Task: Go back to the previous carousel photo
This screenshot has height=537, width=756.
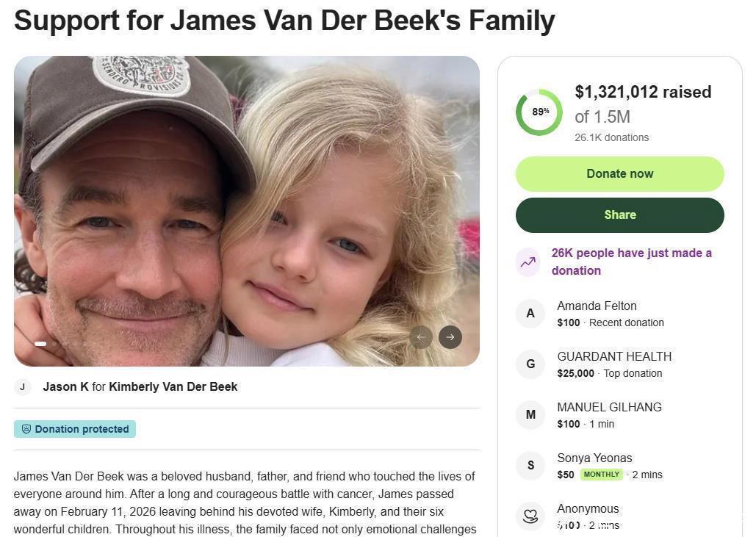Action: [x=421, y=337]
